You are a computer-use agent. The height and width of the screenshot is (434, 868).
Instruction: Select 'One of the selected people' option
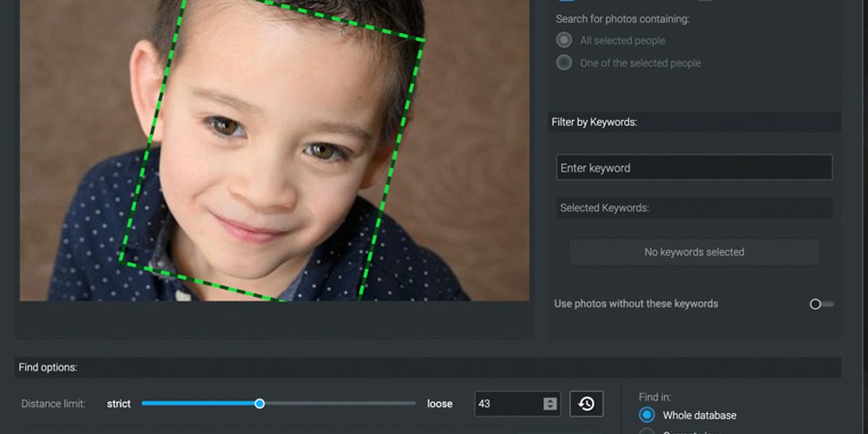click(564, 62)
